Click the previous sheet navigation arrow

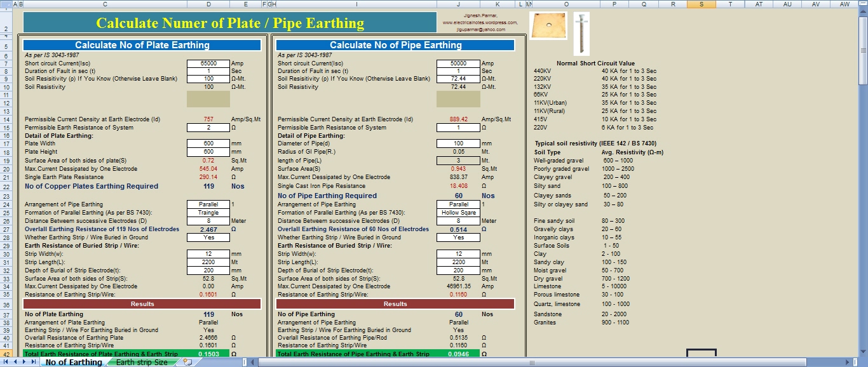coord(15,362)
